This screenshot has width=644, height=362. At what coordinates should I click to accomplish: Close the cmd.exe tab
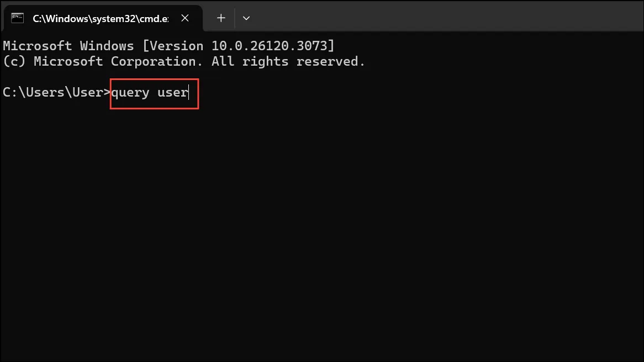tap(185, 18)
